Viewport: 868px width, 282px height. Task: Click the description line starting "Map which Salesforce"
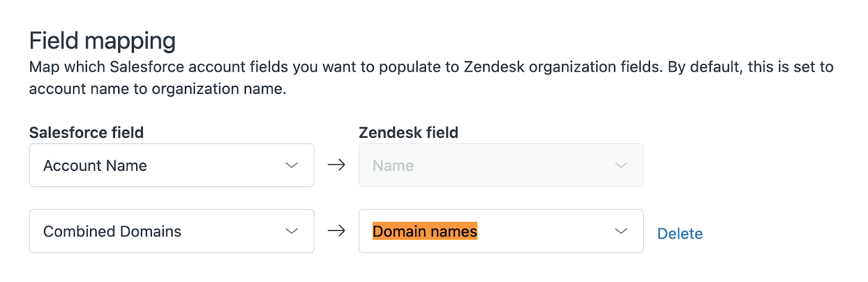(x=431, y=67)
